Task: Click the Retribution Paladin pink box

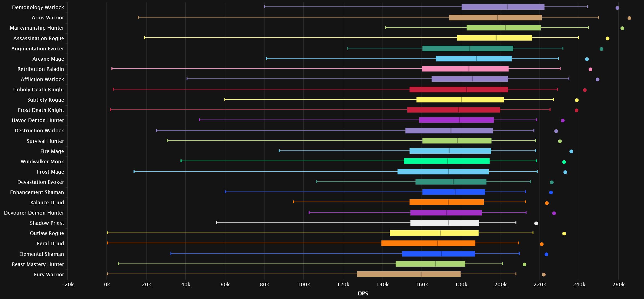Action: [465, 69]
